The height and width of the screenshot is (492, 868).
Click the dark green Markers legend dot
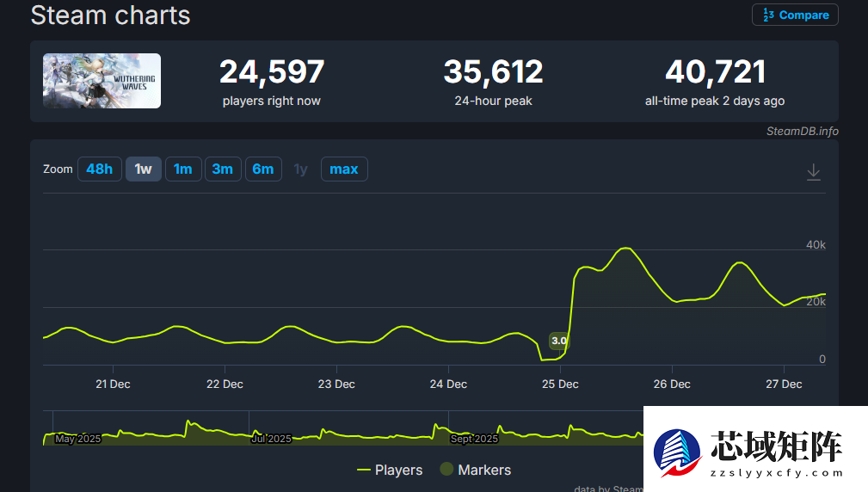(x=446, y=470)
